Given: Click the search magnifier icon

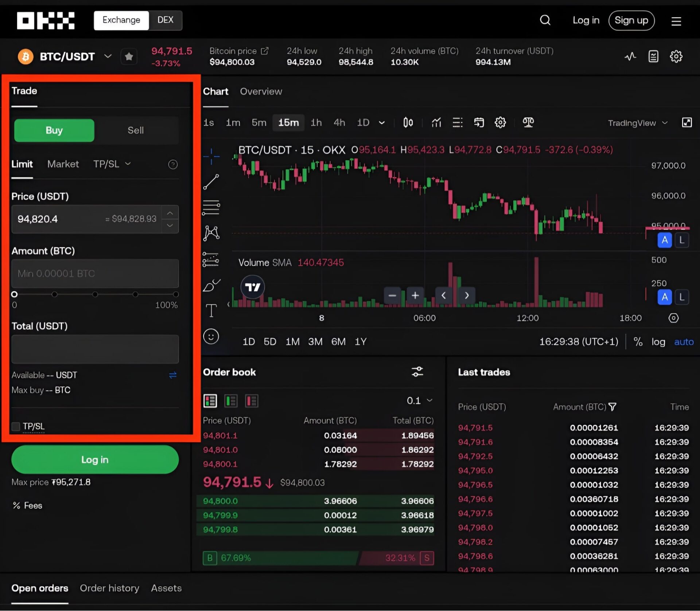Looking at the screenshot, I should (545, 20).
